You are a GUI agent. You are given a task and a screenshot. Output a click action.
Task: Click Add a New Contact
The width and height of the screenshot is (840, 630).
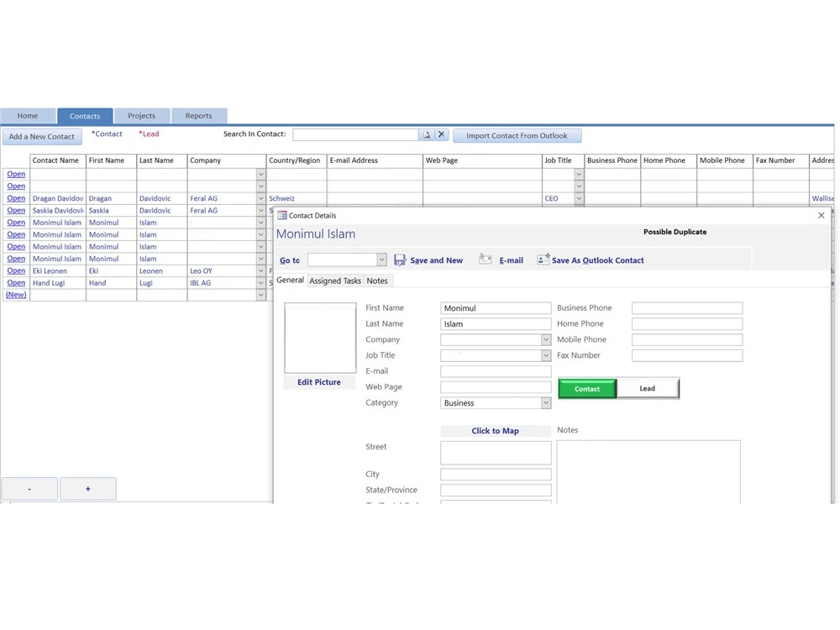click(42, 136)
